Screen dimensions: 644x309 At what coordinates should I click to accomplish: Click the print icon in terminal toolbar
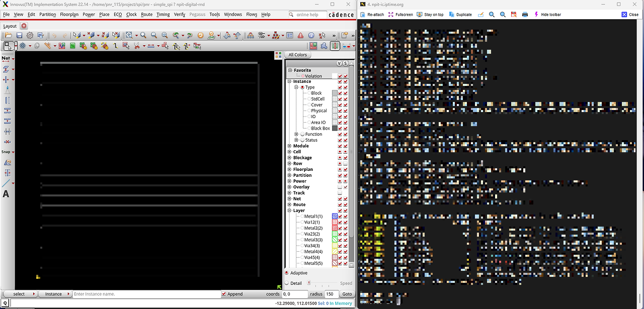tap(525, 15)
